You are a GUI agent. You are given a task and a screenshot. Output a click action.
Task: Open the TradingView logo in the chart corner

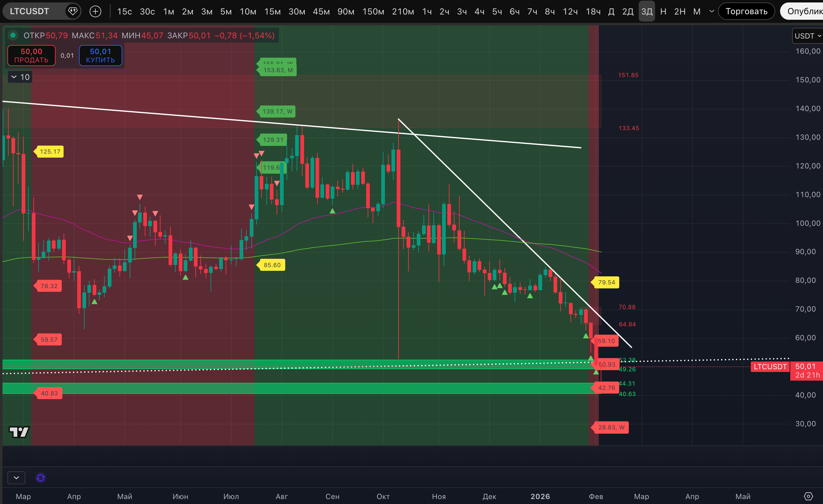tap(19, 432)
